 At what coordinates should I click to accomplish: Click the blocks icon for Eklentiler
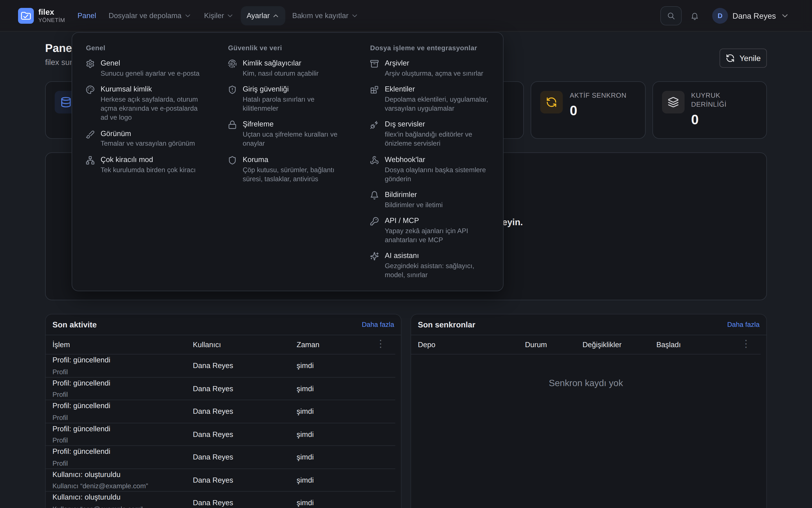point(374,90)
